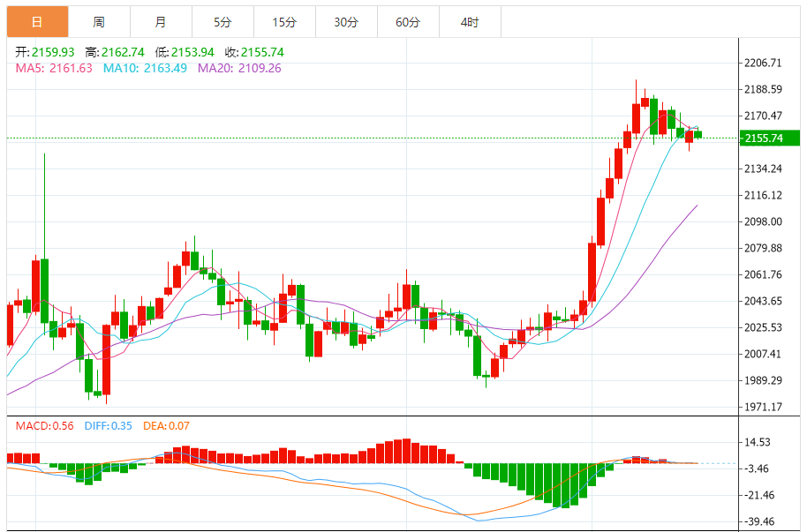Click the -21.46 MACD axis label
This screenshot has width=807, height=532.
(x=759, y=496)
